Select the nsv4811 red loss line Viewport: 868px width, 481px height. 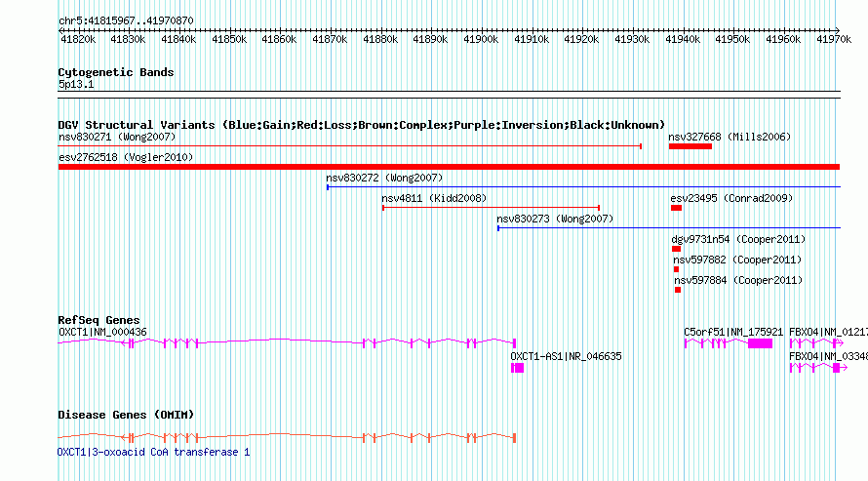point(491,208)
